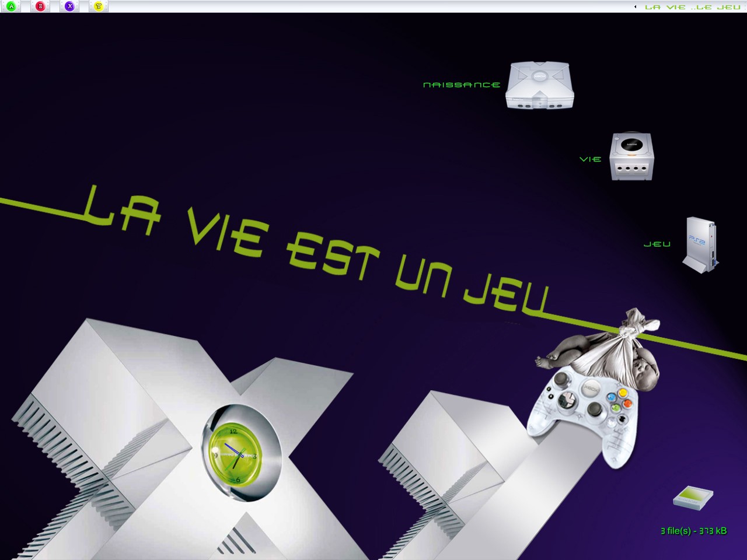
Task: Click the 3 file(s) - 373 kB text
Action: (x=694, y=531)
